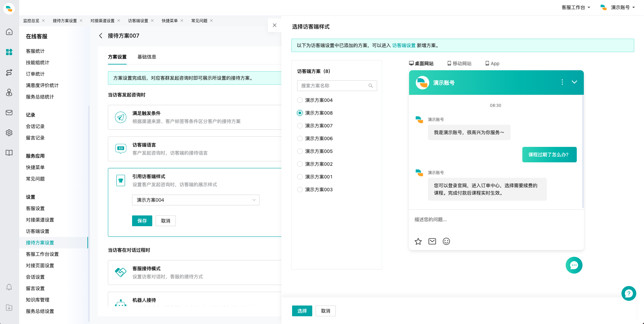This screenshot has width=644, height=324.
Task: Open the routing icon in left sidebar
Action: [x=9, y=72]
